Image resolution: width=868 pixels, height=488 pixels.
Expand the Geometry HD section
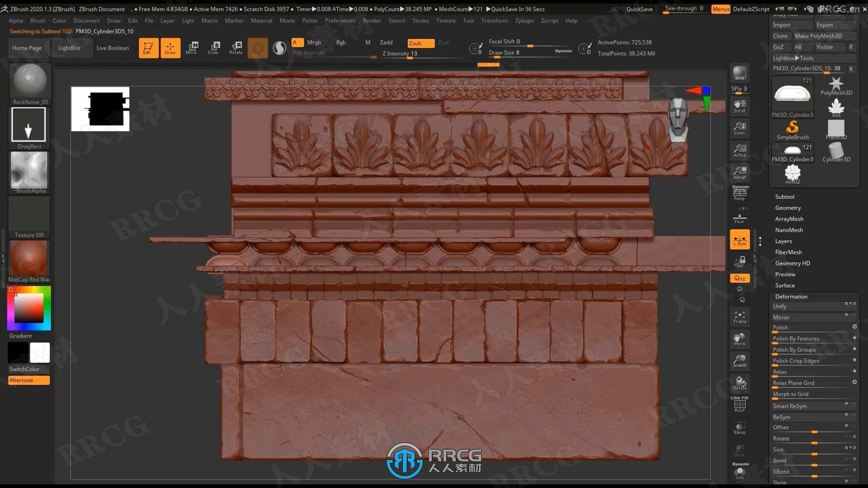(x=792, y=263)
